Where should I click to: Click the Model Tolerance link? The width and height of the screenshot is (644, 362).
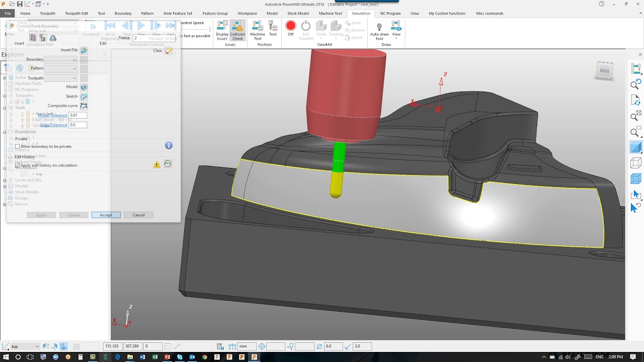tap(52, 116)
